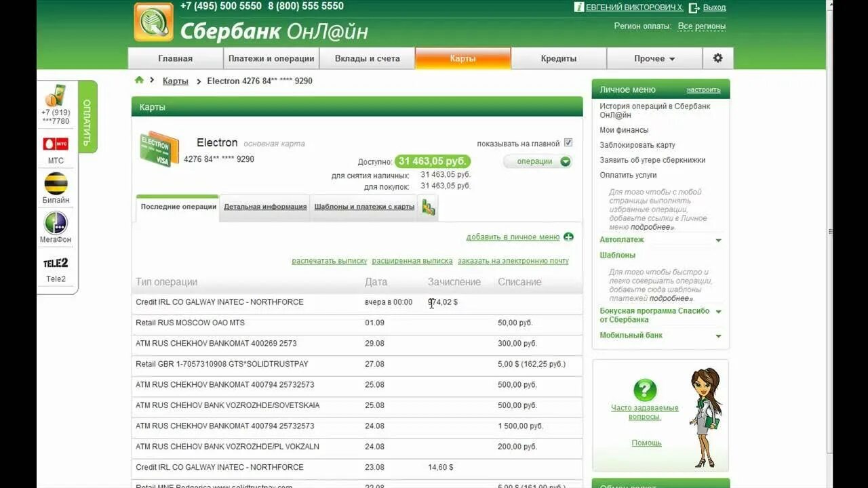Click the assistant woman illustration
Viewport: 868px width, 488px height.
tap(705, 417)
